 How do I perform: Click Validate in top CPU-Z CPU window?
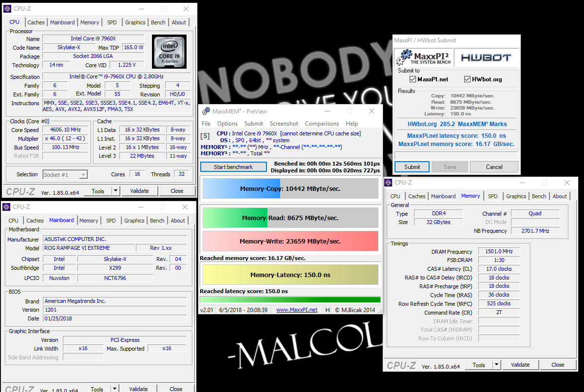(139, 191)
